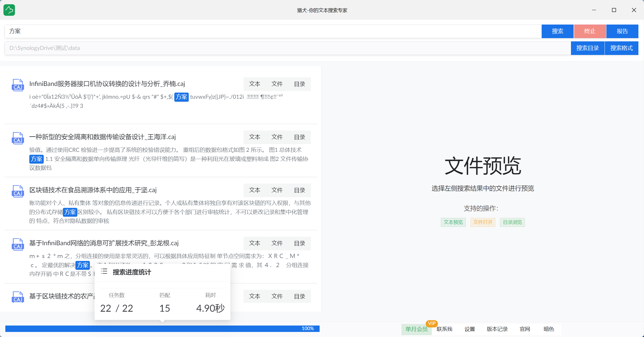
Task: Click the 搜索 button
Action: click(557, 31)
